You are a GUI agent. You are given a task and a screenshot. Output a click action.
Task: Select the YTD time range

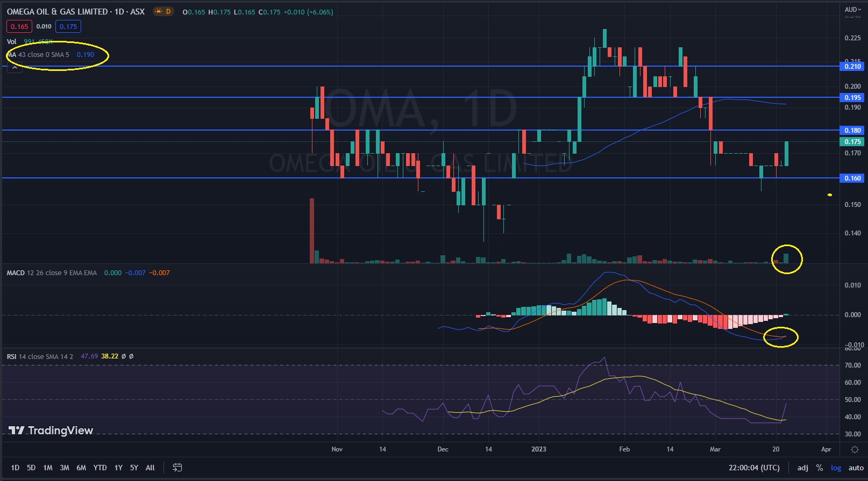pyautogui.click(x=100, y=468)
